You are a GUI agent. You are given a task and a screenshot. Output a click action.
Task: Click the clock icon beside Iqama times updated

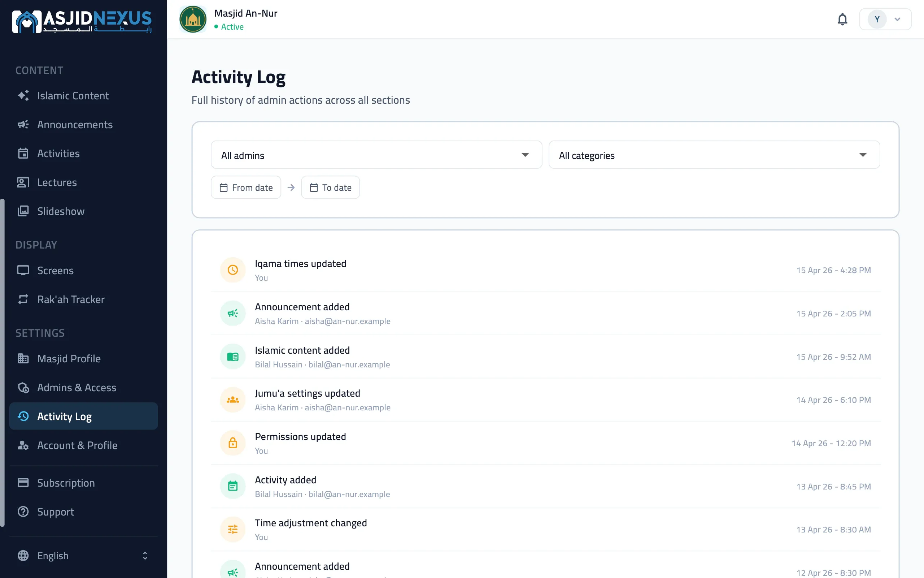click(232, 270)
